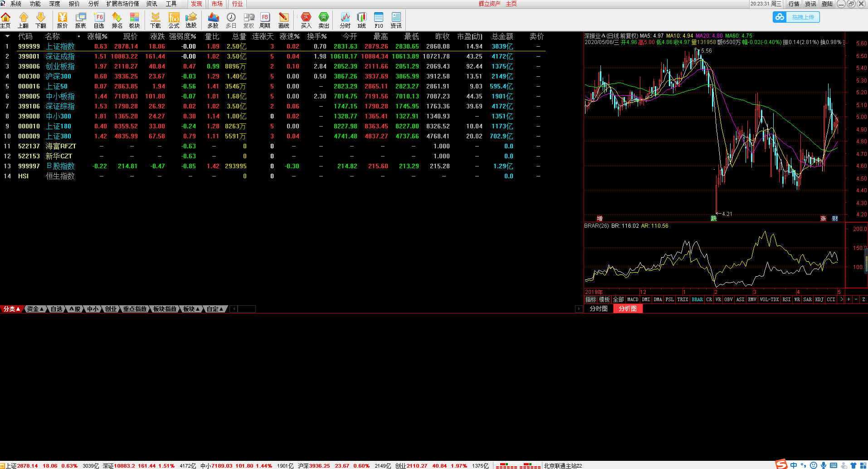Open the 板块 sector icon
Viewport: 868px width, 469px height.
coord(134,20)
